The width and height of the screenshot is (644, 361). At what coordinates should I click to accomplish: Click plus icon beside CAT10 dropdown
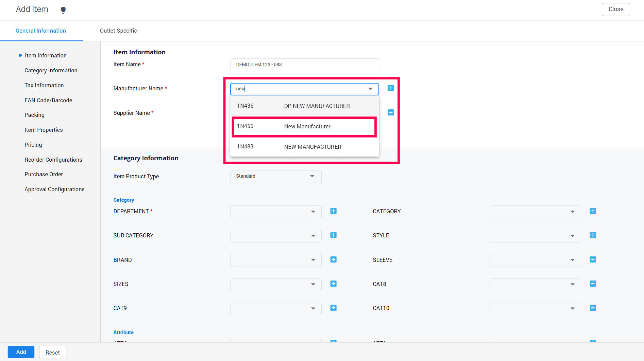tap(593, 308)
